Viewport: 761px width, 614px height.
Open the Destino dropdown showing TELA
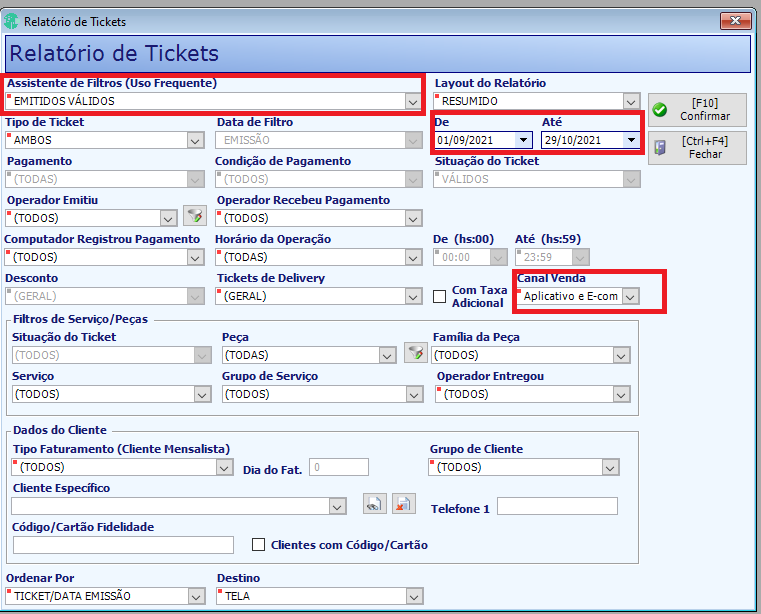click(x=413, y=596)
